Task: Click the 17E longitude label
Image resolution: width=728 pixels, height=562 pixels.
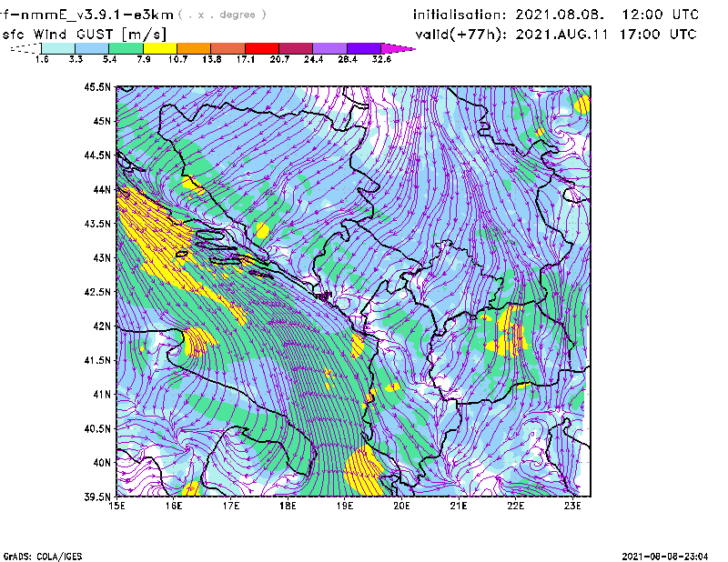Action: click(231, 506)
